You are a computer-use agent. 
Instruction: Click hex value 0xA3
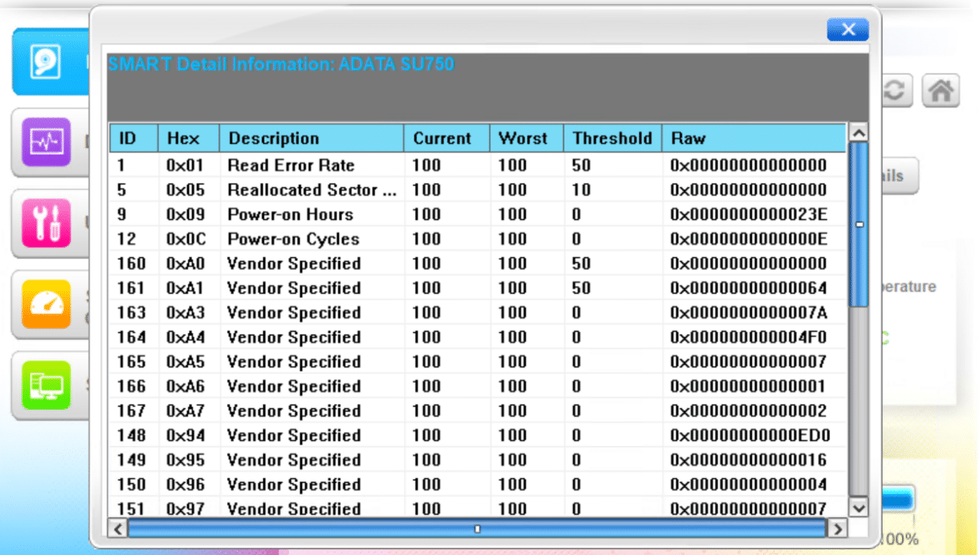[x=185, y=313]
